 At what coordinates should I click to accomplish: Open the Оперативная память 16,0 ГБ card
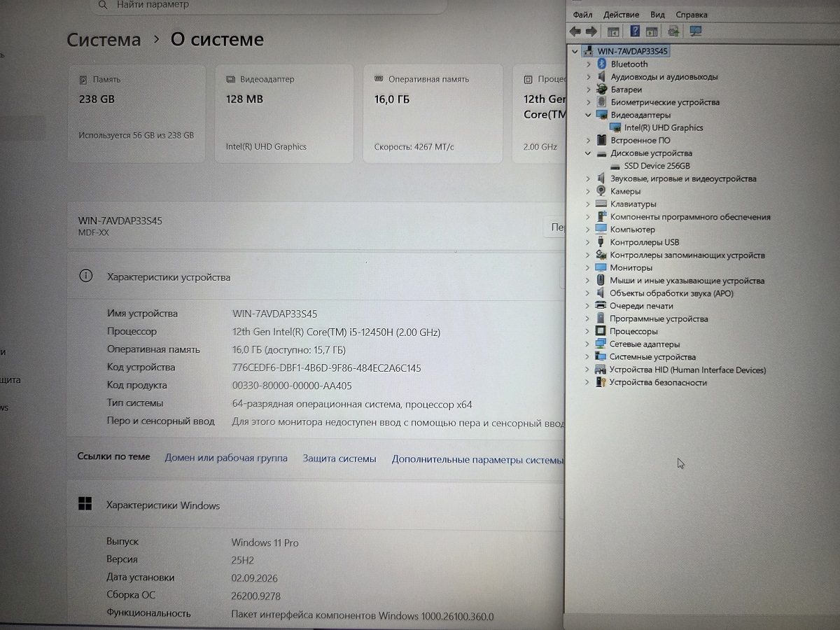point(433,114)
